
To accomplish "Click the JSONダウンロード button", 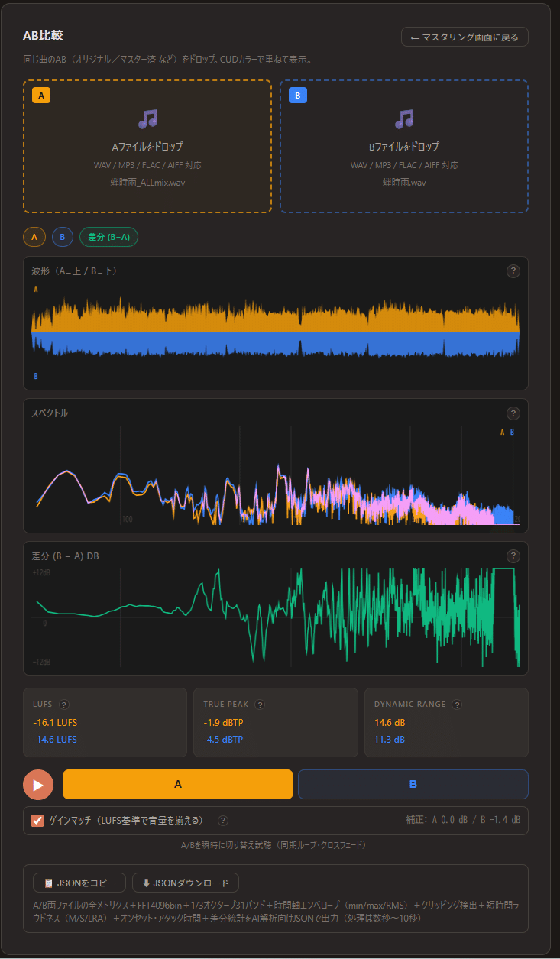I will (x=186, y=883).
